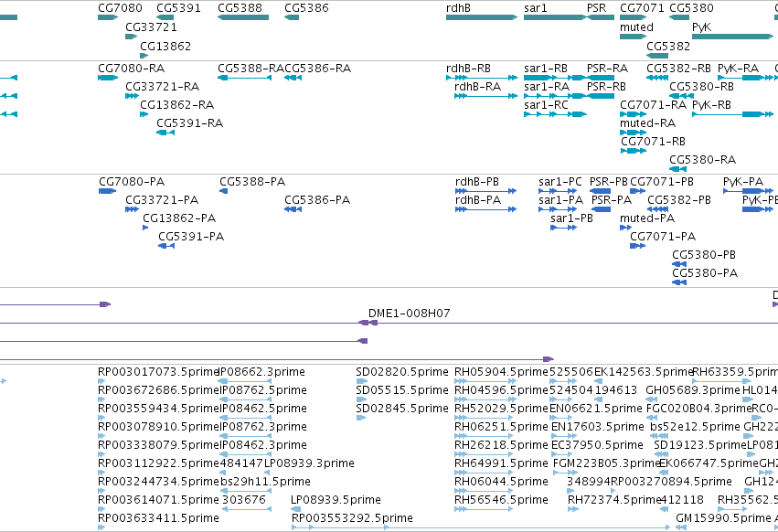Click the SD02845.5prime EST label
This screenshot has width=778, height=532.
[x=402, y=409]
